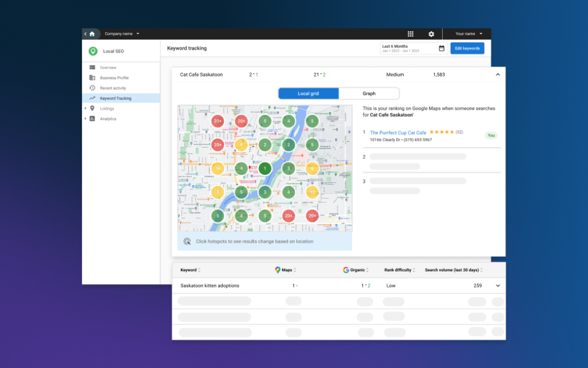
Task: Open the Company name dropdown
Action: pyautogui.click(x=122, y=34)
